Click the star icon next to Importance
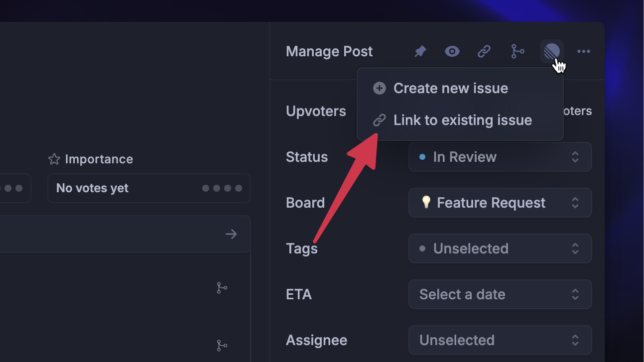644x362 pixels. point(54,159)
